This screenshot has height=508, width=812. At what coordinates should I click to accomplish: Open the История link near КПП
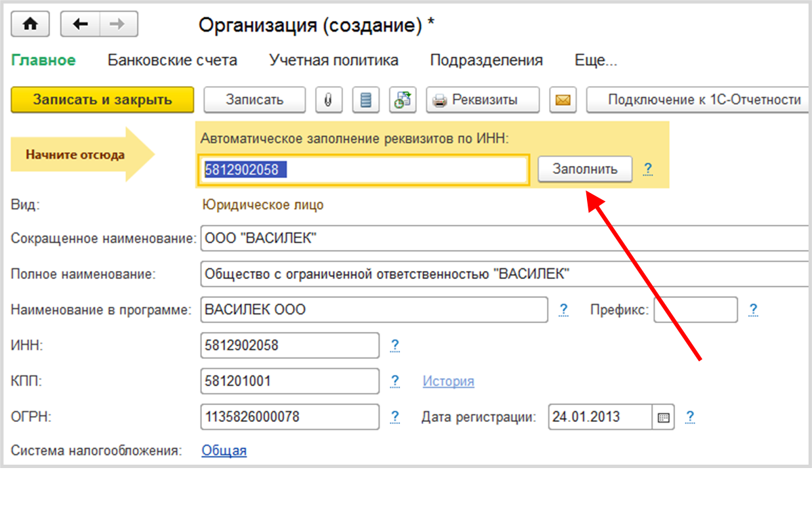(x=448, y=381)
